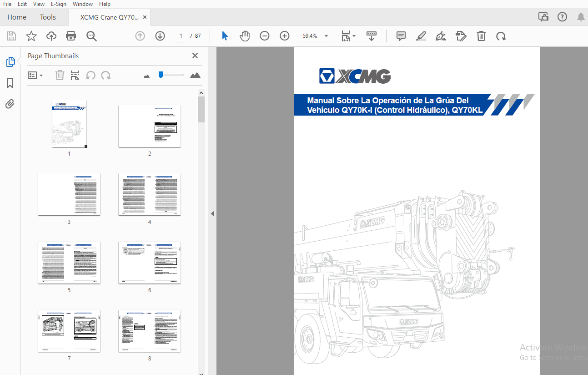This screenshot has height=375, width=588.
Task: Open Page Thumbnails sidebar icon
Action: [10, 62]
